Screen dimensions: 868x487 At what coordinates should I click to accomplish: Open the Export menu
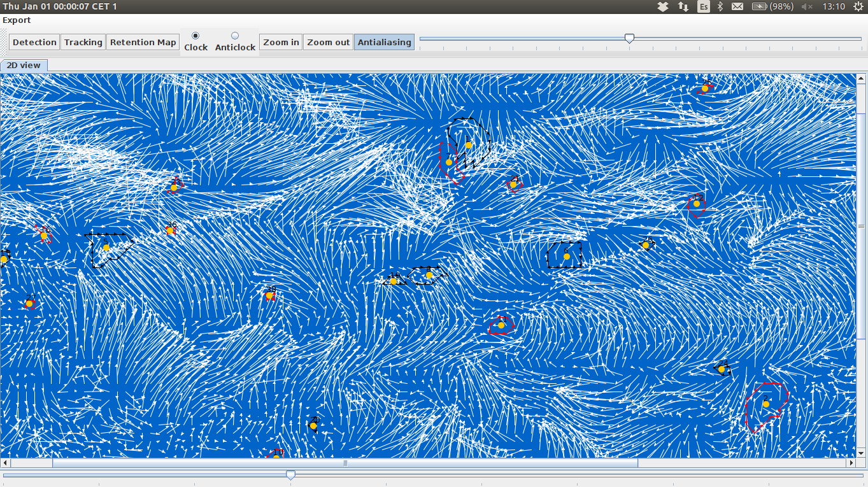17,20
